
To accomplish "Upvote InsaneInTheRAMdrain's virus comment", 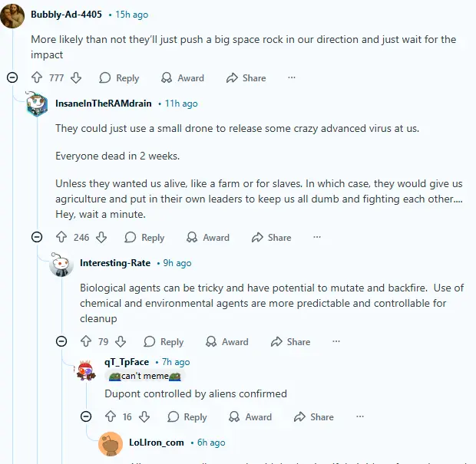I will 61,238.
